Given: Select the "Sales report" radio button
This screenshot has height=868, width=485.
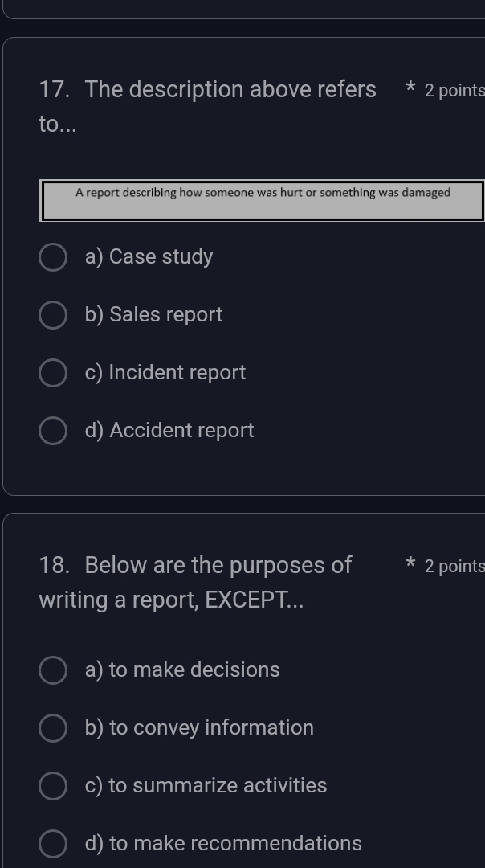Looking at the screenshot, I should point(52,315).
